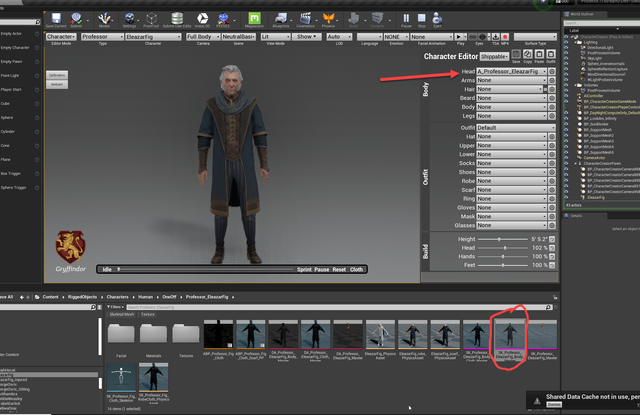Click the Play facial animation button
Screen dimensions: 640x415
coord(460,37)
